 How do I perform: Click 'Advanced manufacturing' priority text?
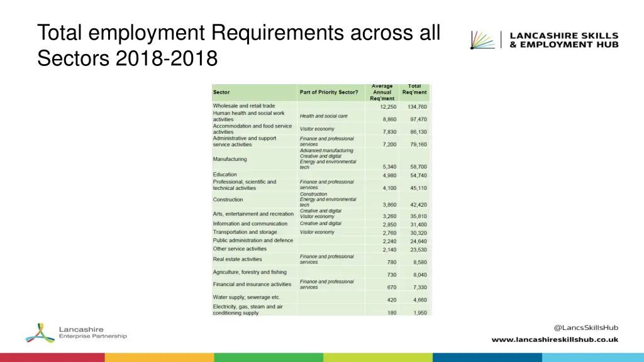326,151
